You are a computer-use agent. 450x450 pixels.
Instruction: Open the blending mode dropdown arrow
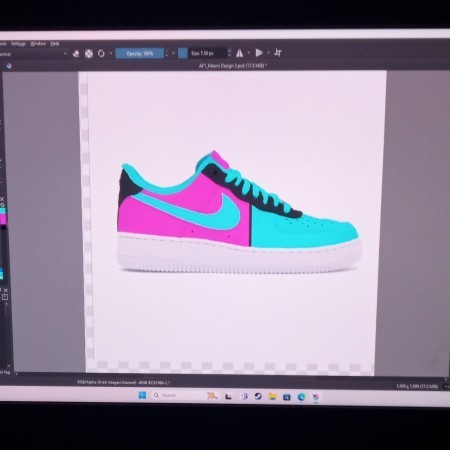coord(65,53)
